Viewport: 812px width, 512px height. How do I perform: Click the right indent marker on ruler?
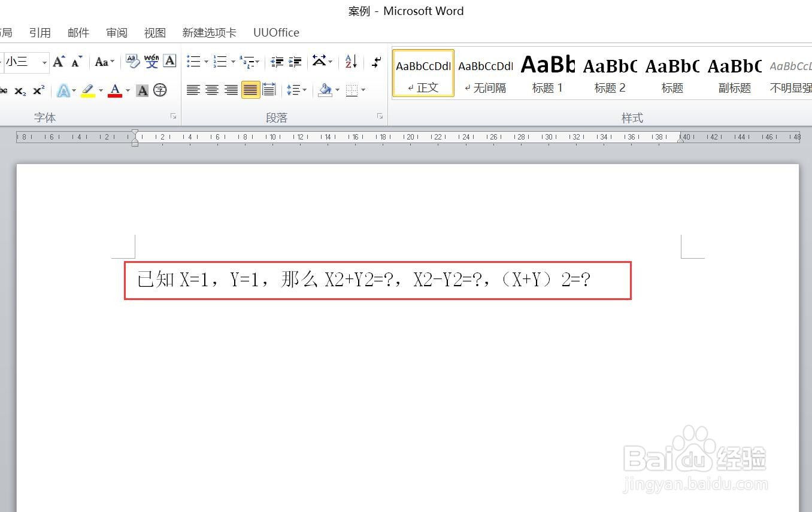point(681,140)
